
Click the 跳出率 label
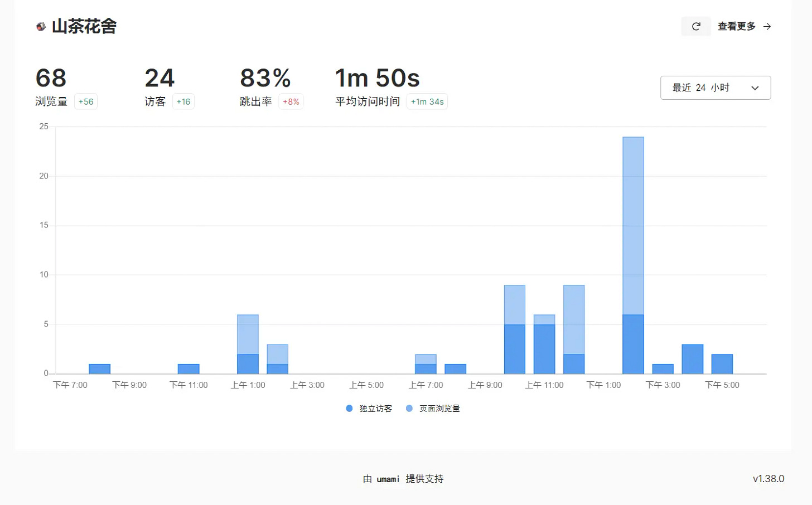pos(256,101)
